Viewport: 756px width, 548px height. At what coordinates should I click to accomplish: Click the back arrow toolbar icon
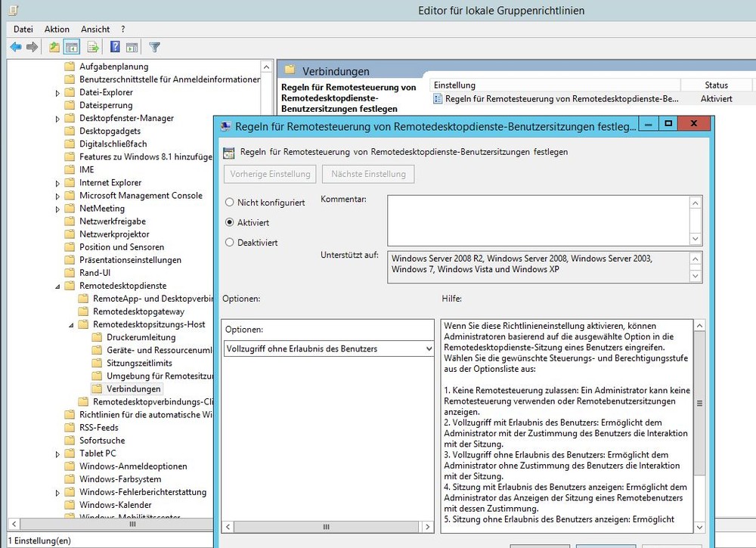(x=15, y=47)
